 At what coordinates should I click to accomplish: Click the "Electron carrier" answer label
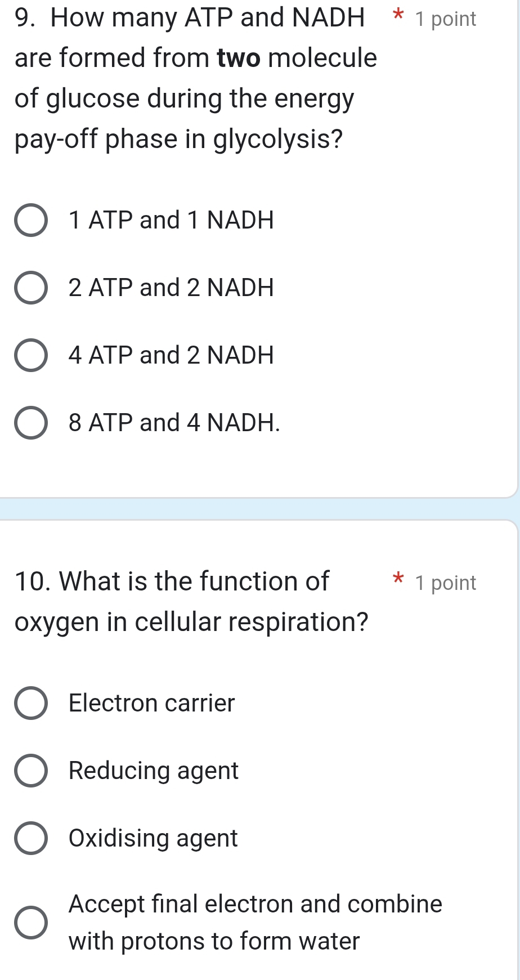click(x=151, y=703)
